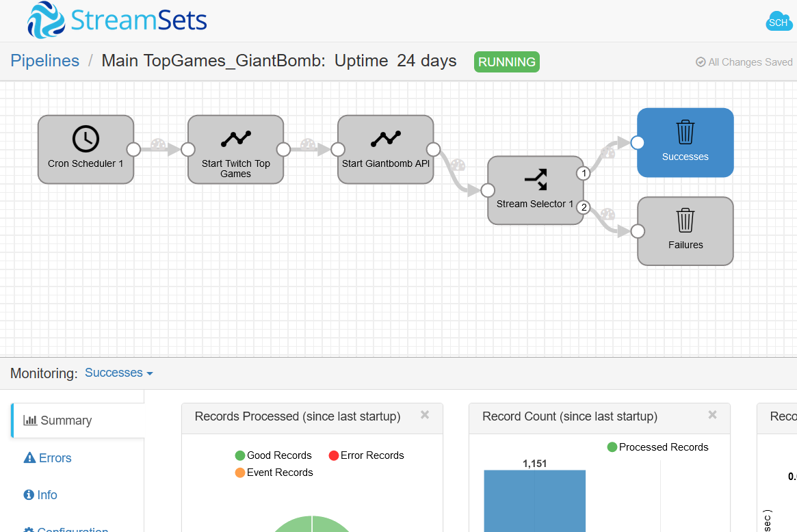Click the All Changes Saved checkmark icon
This screenshot has width=797, height=532.
[701, 62]
